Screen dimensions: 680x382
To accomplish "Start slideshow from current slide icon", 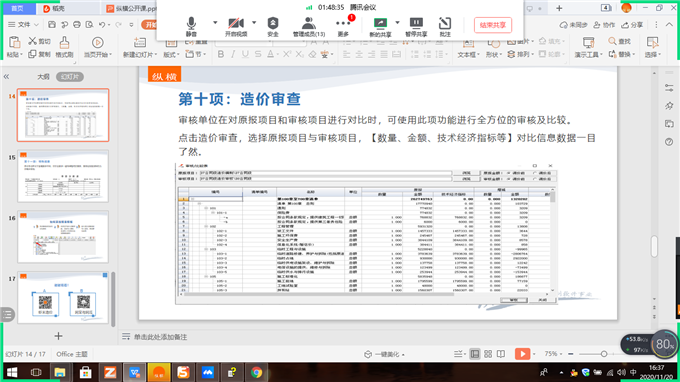I will [98, 47].
